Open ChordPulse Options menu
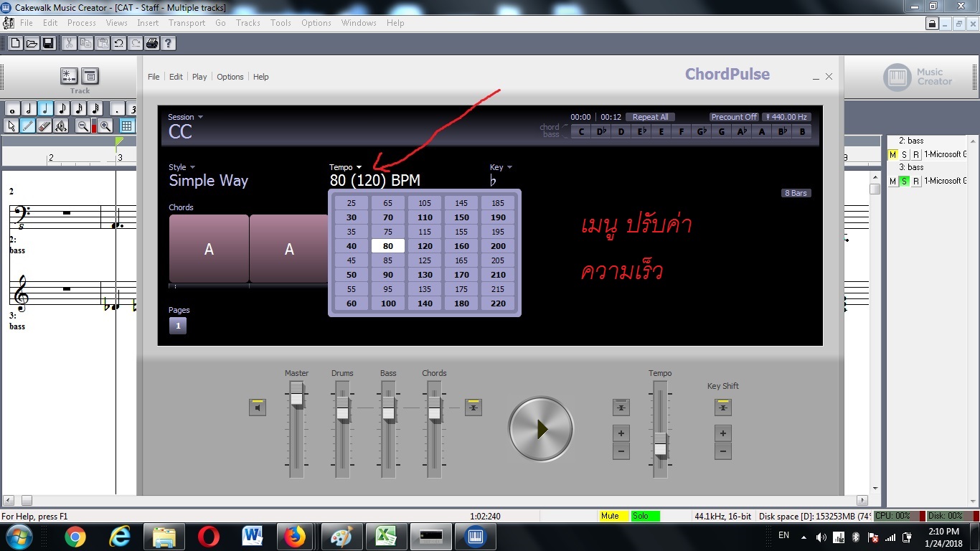 230,77
